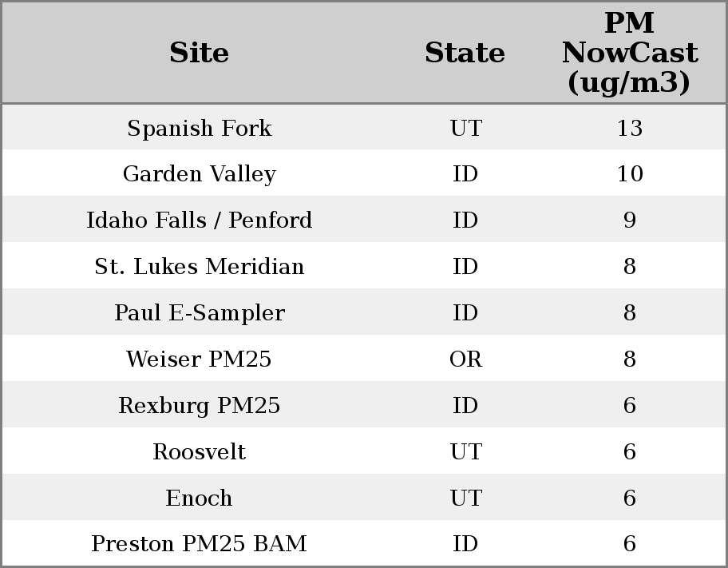Image resolution: width=728 pixels, height=568 pixels.
Task: Select the Spanish Fork site cell
Action: tap(199, 128)
